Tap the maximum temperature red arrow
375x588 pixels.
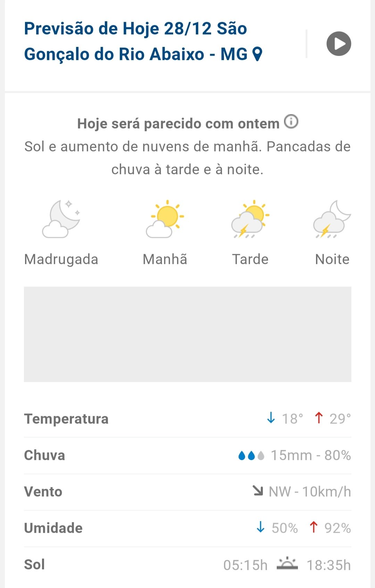coord(318,418)
